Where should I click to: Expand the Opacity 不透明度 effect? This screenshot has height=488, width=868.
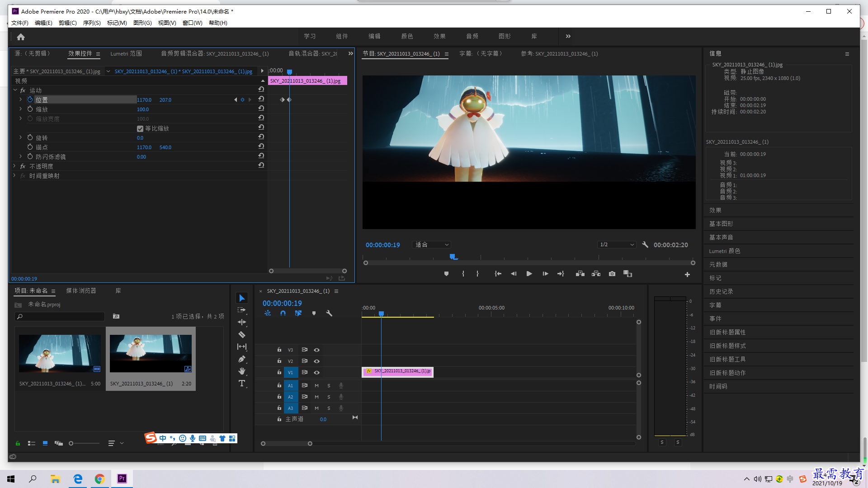(x=15, y=166)
